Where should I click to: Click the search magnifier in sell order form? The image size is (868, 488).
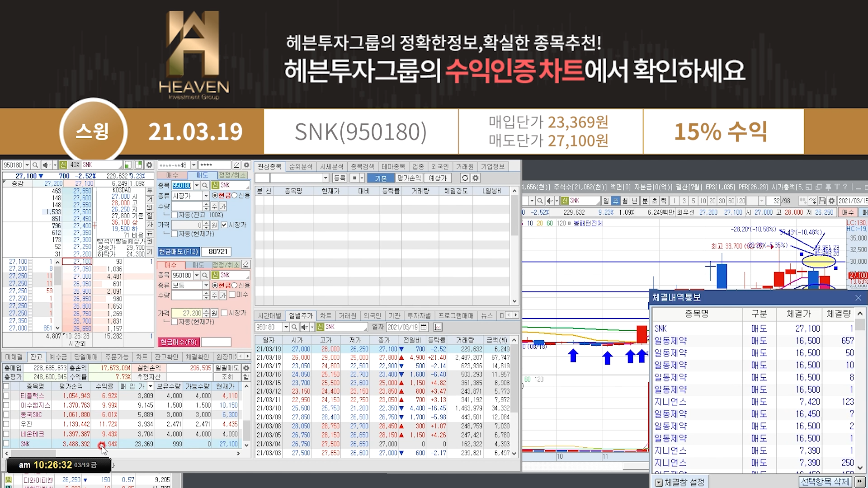[x=205, y=185]
